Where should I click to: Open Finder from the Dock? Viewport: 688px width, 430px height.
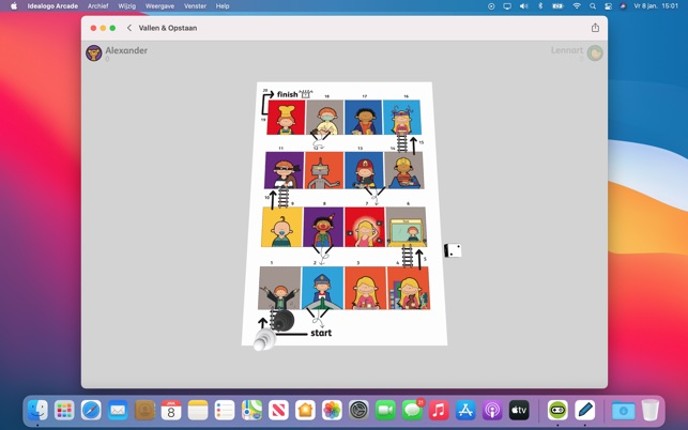point(37,409)
